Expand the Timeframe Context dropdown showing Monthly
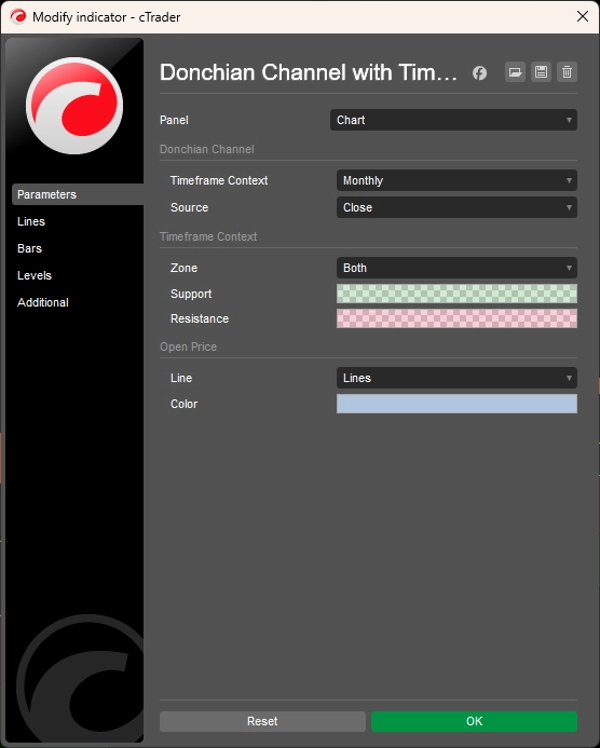600x748 pixels. pos(457,181)
